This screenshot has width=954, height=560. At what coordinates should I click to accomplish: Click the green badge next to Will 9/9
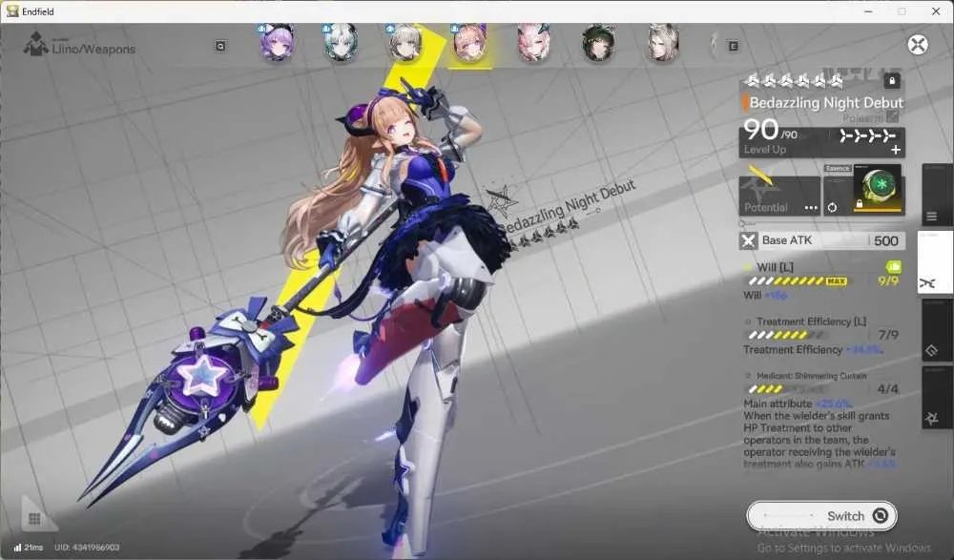[893, 266]
